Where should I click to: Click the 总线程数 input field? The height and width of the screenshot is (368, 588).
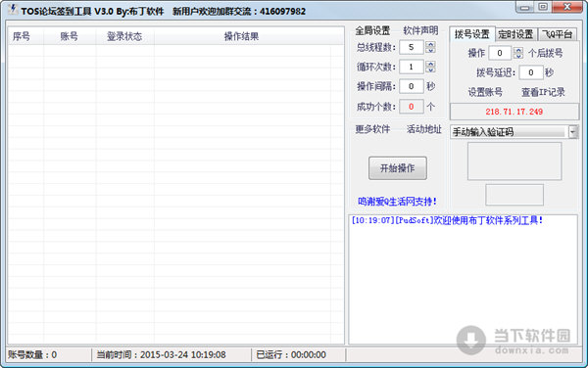tap(412, 47)
